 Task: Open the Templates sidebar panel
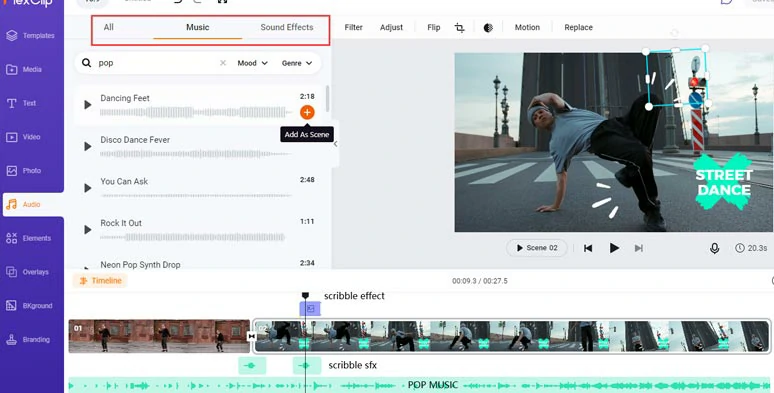click(31, 36)
